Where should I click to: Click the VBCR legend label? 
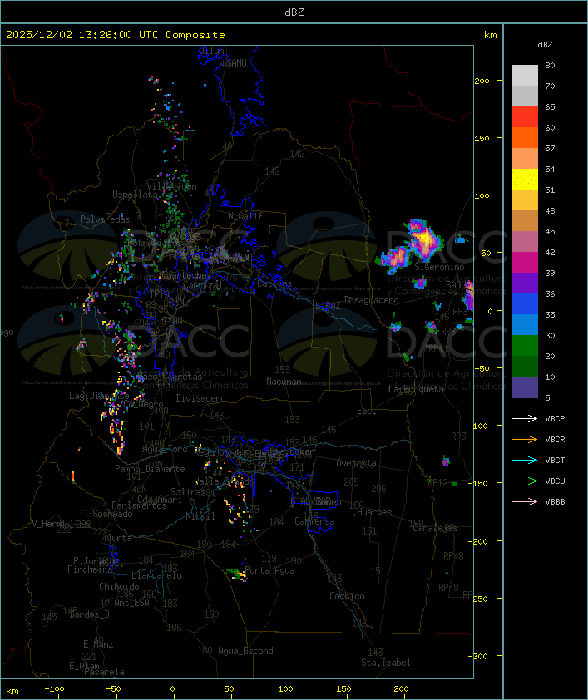click(x=555, y=439)
